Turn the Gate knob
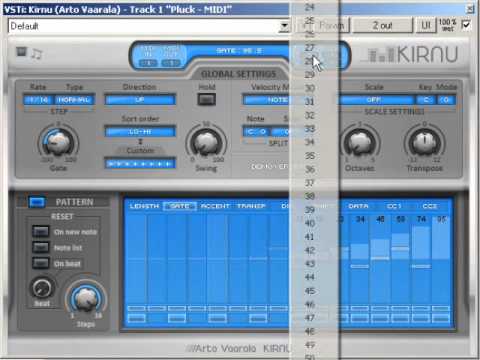 58,142
